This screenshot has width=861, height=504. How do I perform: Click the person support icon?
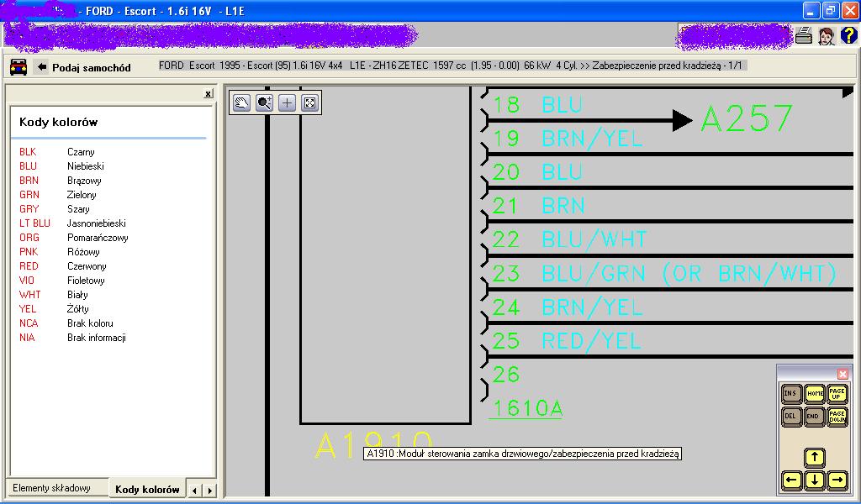(826, 35)
